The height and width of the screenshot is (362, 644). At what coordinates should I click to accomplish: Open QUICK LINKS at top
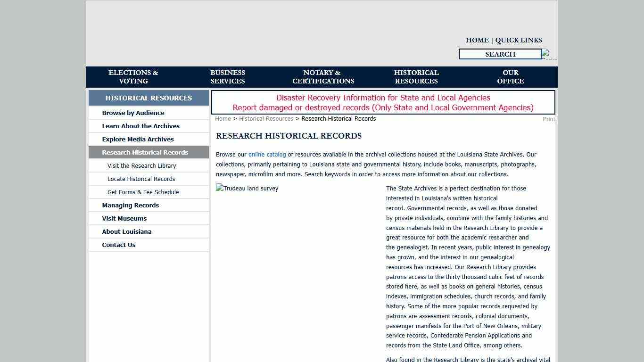pos(518,41)
